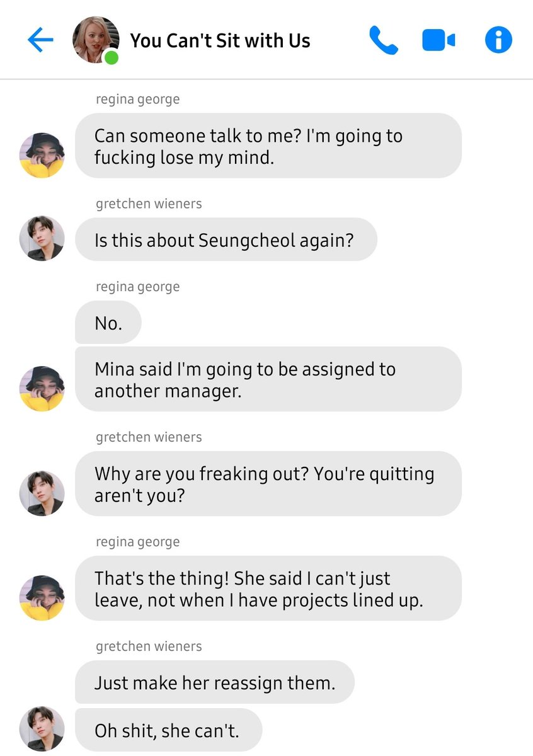Select the "That's the thing!" message bubble
Viewport: 533px width, 756px height.
pos(268,588)
